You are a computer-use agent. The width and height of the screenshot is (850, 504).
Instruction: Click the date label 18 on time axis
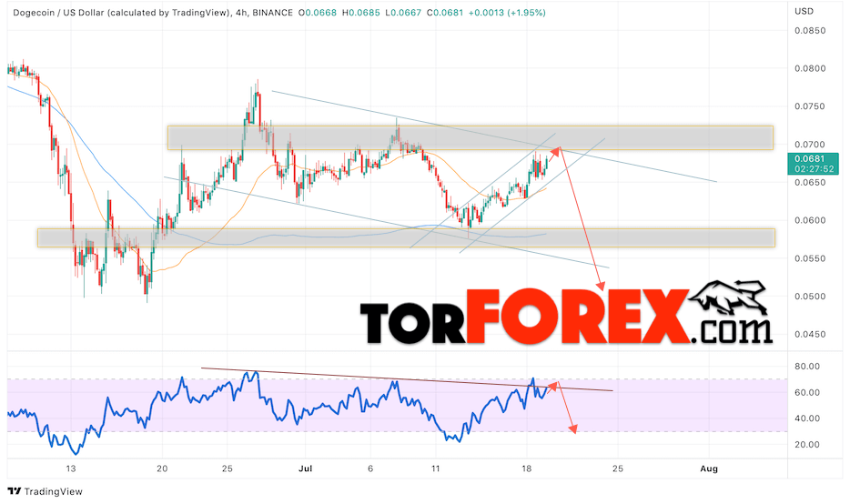click(x=526, y=469)
